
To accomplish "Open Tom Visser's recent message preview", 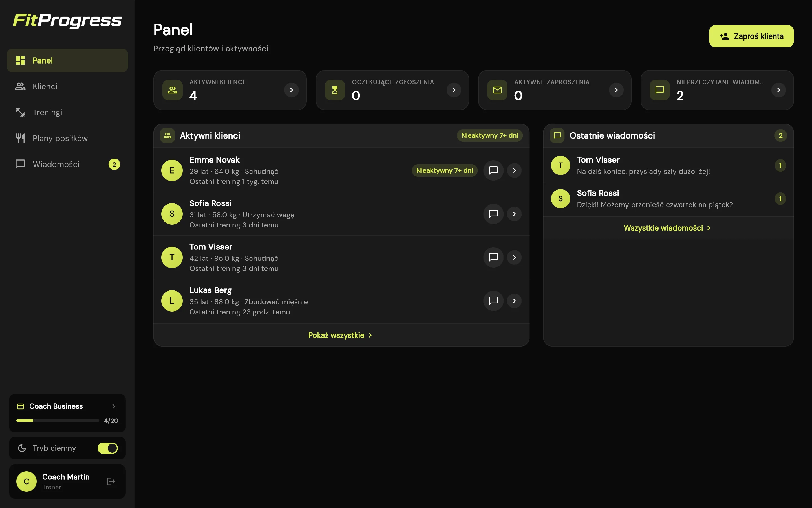I will (668, 165).
